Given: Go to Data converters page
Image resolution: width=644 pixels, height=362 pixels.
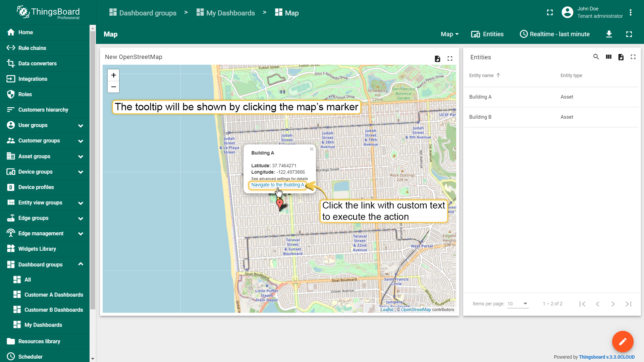Looking at the screenshot, I should pos(45,63).
